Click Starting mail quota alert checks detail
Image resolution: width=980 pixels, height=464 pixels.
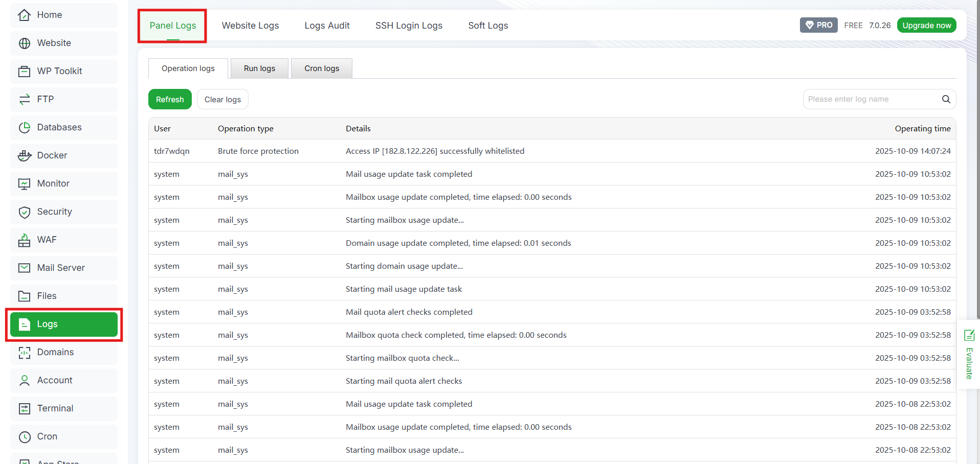[404, 381]
